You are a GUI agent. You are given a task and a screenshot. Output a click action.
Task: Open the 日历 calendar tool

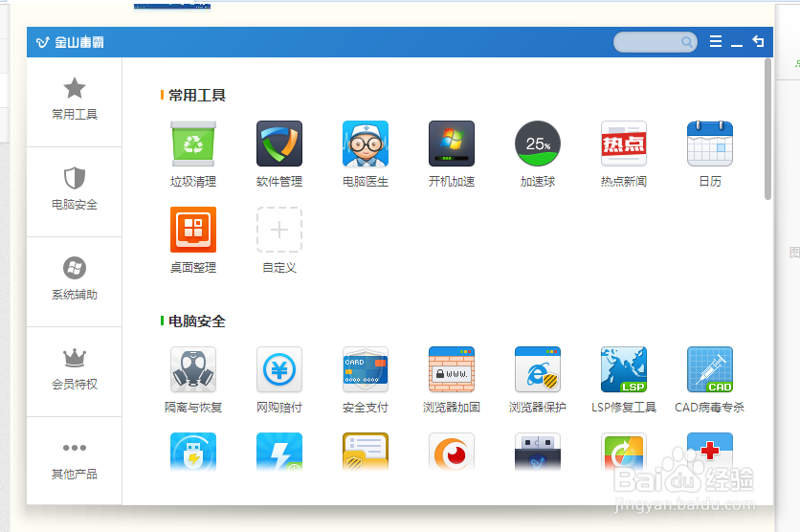pyautogui.click(x=710, y=153)
